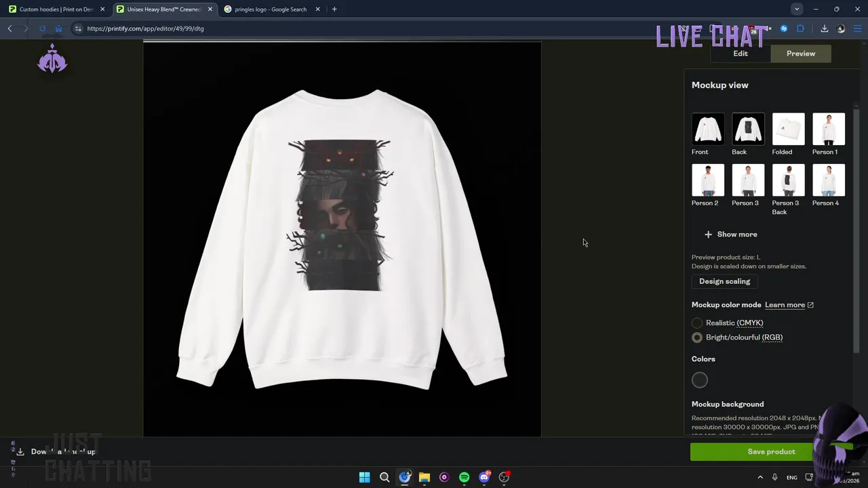
Task: Switch to the Preview tab
Action: pyautogui.click(x=801, y=54)
